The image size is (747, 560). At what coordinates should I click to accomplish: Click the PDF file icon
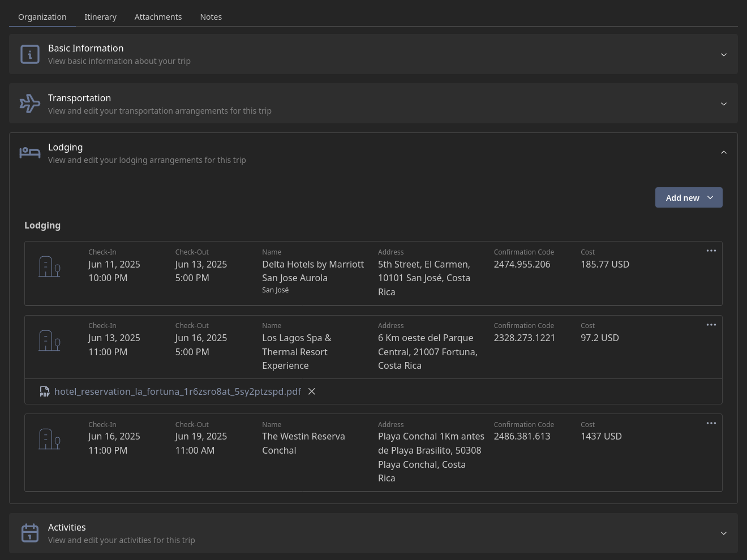(x=45, y=391)
